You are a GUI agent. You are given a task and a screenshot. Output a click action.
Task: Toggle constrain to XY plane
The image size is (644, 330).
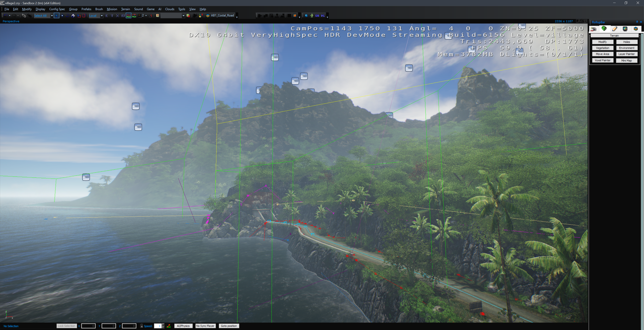coord(123,16)
